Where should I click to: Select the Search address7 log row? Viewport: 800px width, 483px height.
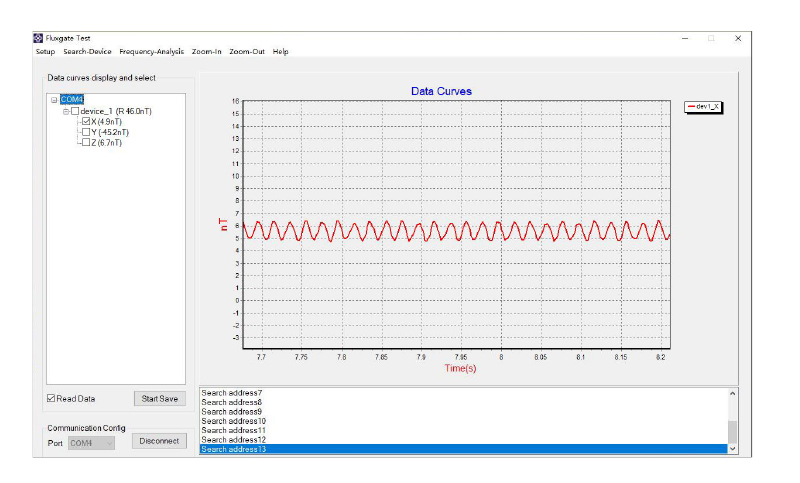coord(463,393)
